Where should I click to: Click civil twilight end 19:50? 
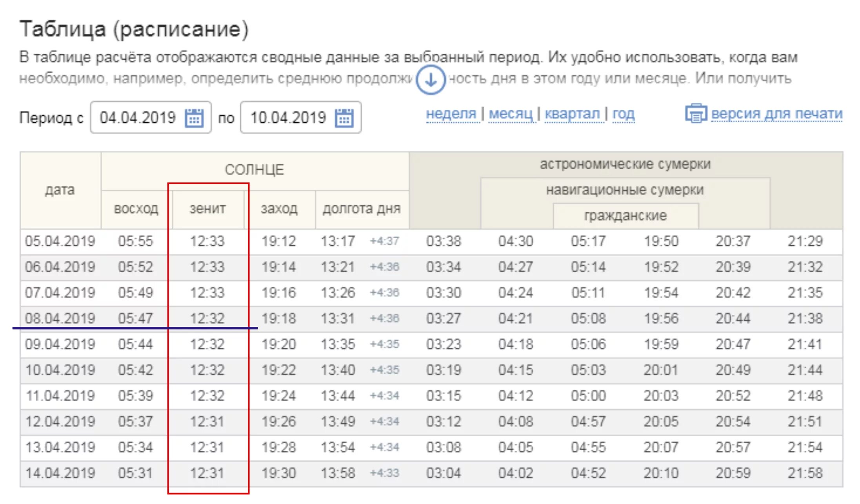[661, 241]
